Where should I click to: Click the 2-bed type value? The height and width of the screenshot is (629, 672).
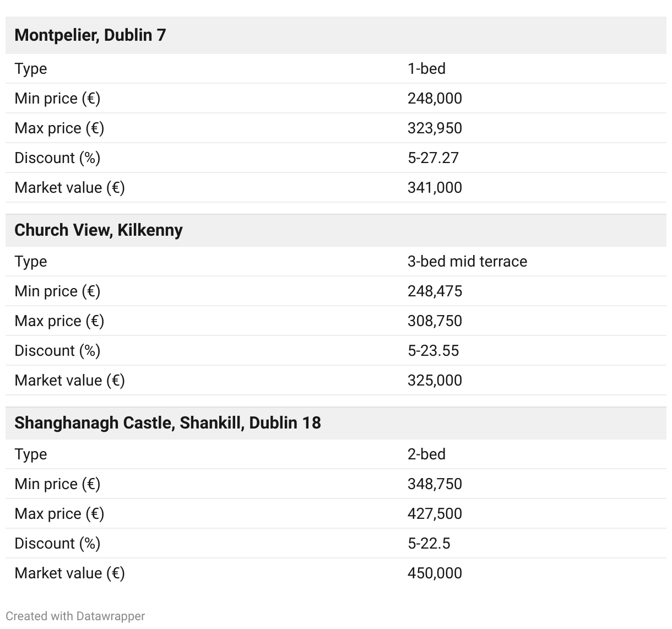(x=426, y=454)
